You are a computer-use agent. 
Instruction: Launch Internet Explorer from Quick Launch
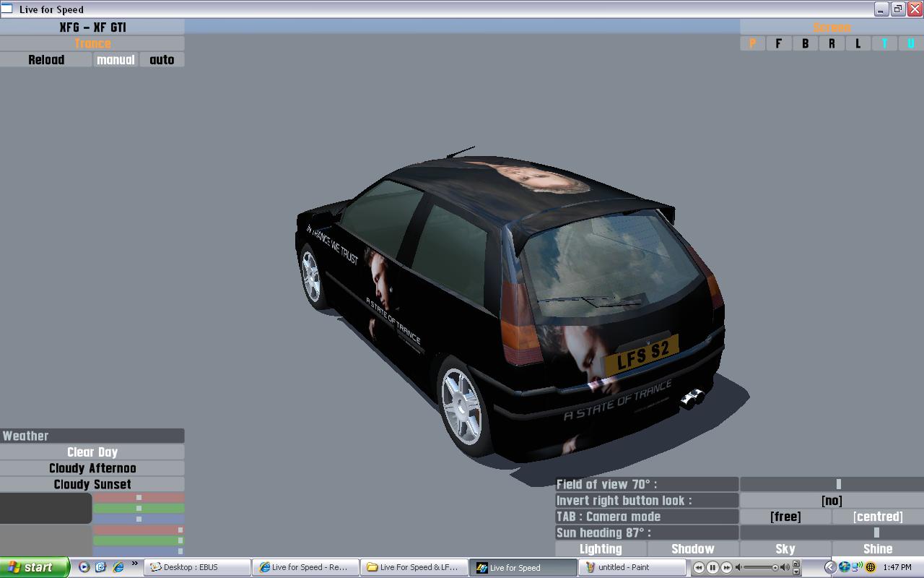click(118, 567)
